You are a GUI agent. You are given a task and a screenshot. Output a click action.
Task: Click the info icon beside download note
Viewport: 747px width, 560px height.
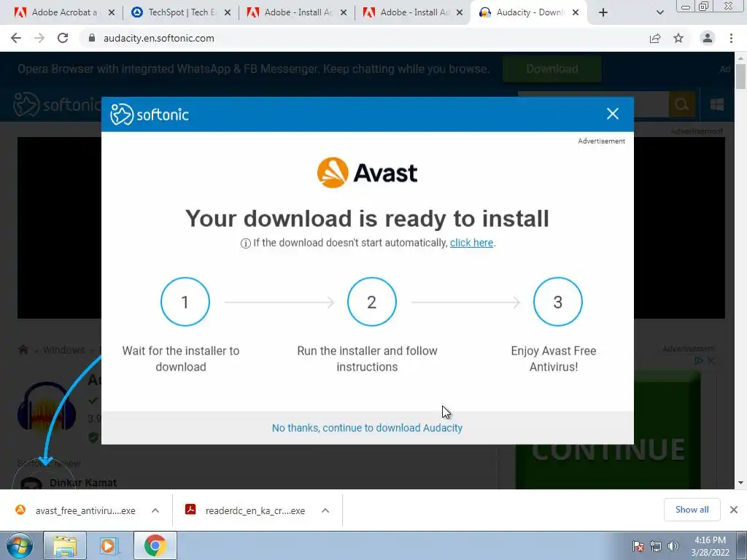(245, 244)
